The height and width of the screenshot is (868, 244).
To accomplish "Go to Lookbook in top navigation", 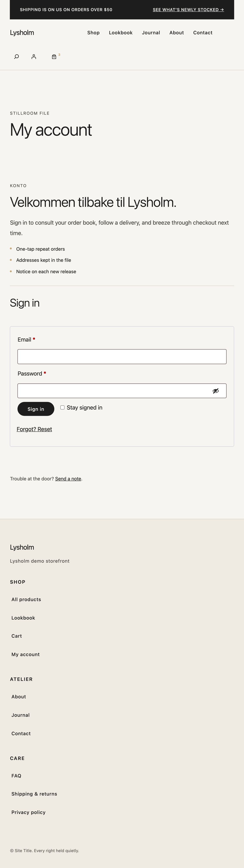I will tap(121, 33).
